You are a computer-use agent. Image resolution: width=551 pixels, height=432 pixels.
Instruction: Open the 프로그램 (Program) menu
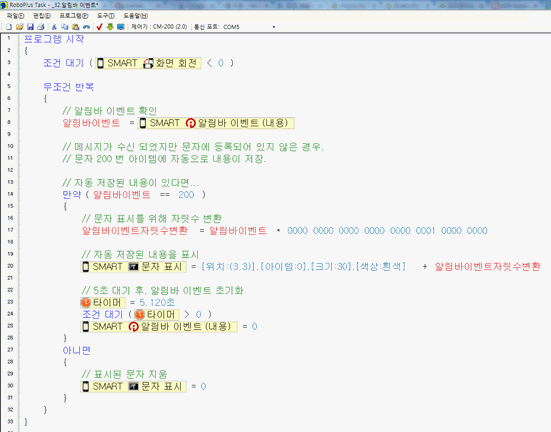[73, 16]
